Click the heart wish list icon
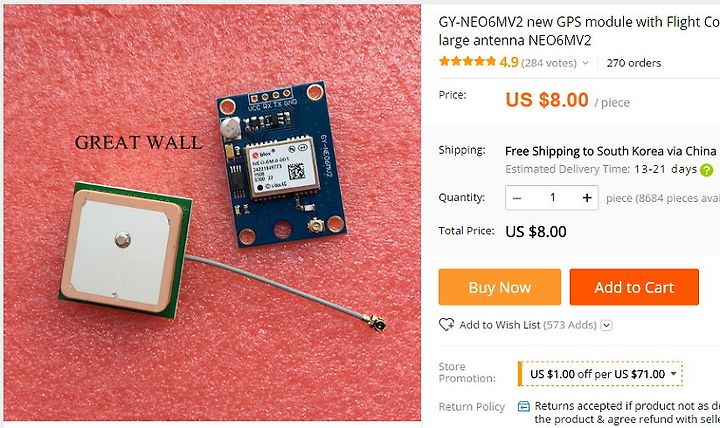720x428 pixels. pos(446,325)
